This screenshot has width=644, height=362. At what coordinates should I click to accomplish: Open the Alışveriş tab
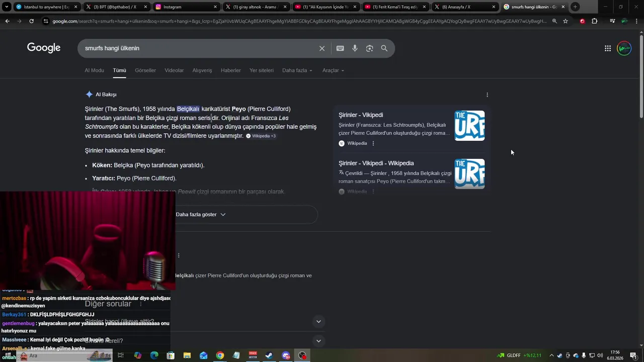pos(202,70)
